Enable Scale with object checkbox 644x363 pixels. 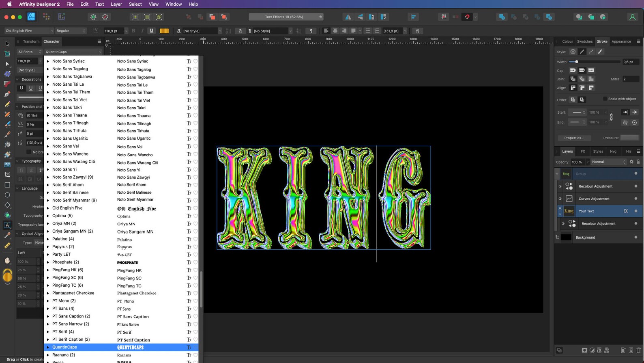(x=605, y=99)
